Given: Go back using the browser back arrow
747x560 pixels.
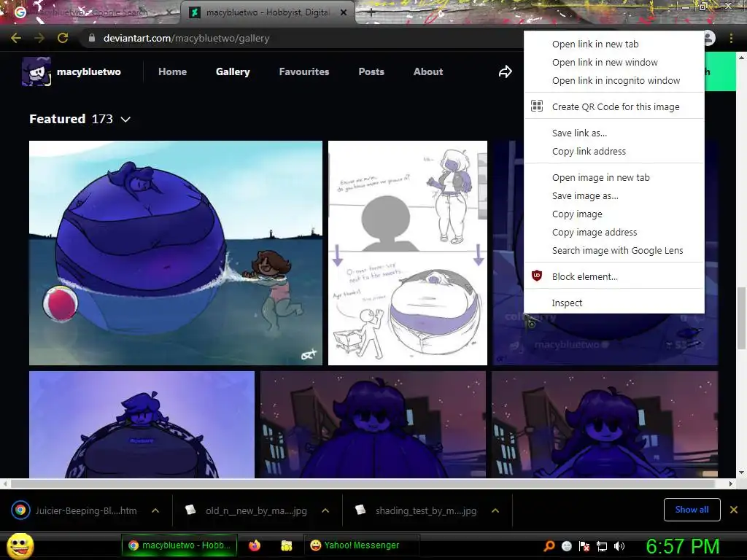Looking at the screenshot, I should point(16,38).
